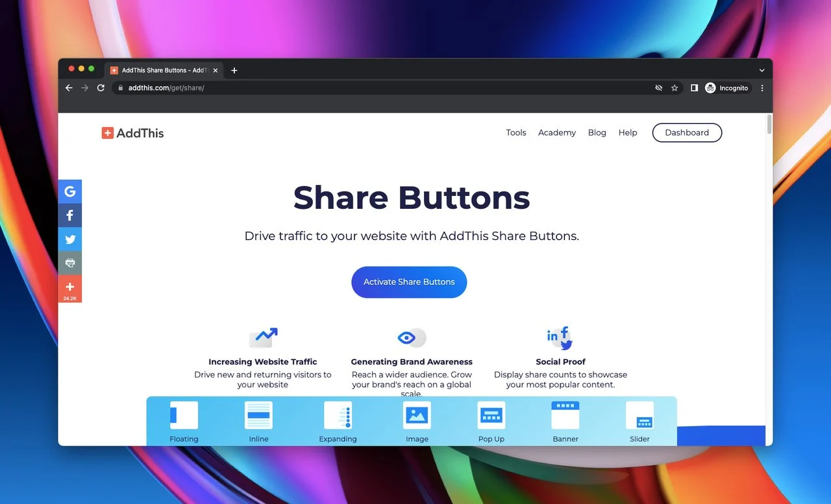View site info via the lock icon

[x=120, y=88]
